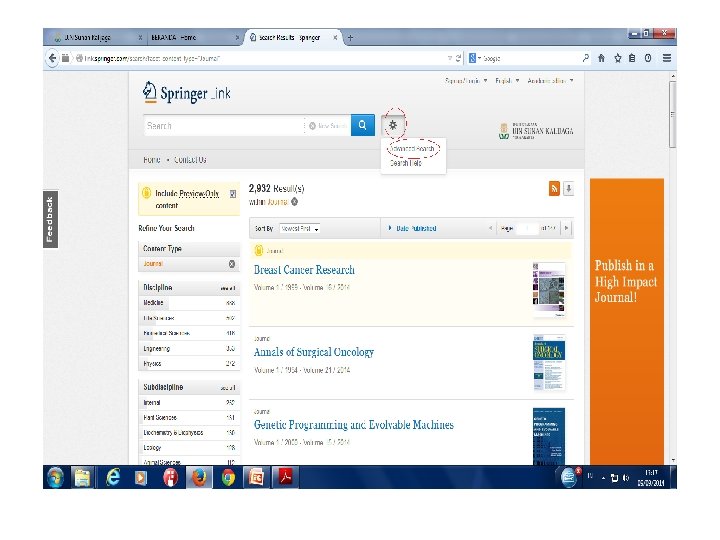Open the Home navigation link
The height and width of the screenshot is (540, 720).
tap(152, 160)
